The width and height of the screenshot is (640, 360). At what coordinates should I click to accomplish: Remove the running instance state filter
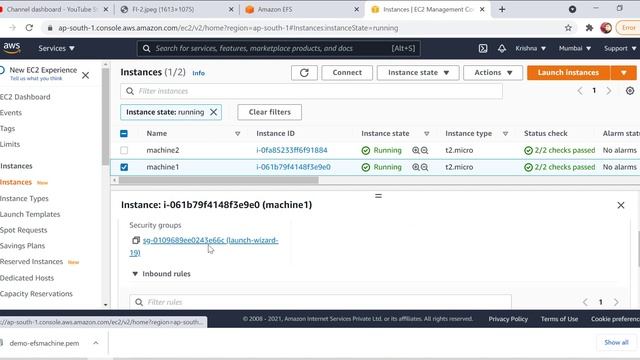click(x=213, y=112)
